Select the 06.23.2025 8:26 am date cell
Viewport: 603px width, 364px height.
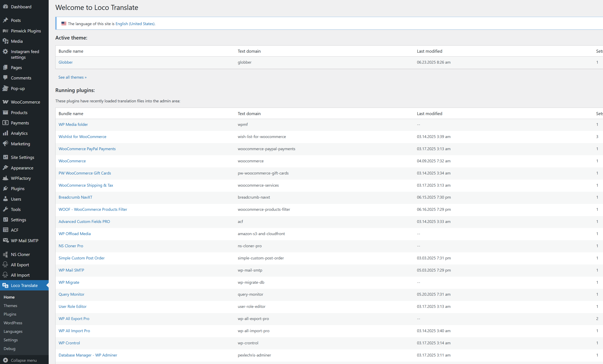point(434,62)
